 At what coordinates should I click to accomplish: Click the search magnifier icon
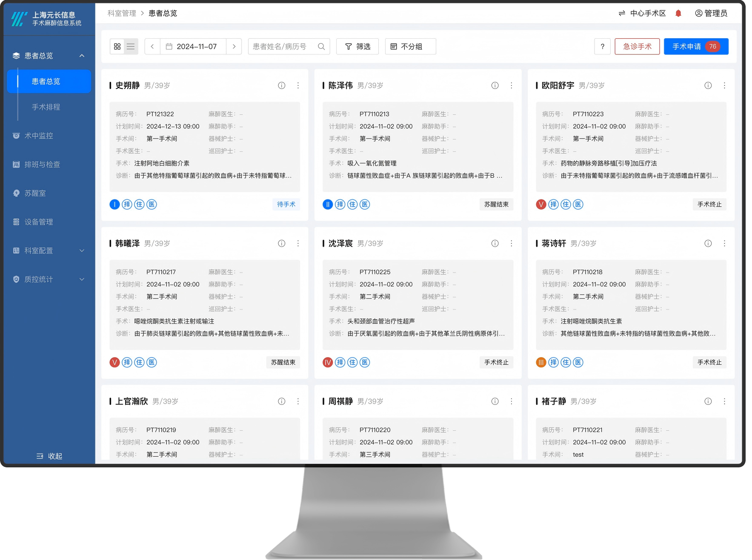pyautogui.click(x=321, y=46)
